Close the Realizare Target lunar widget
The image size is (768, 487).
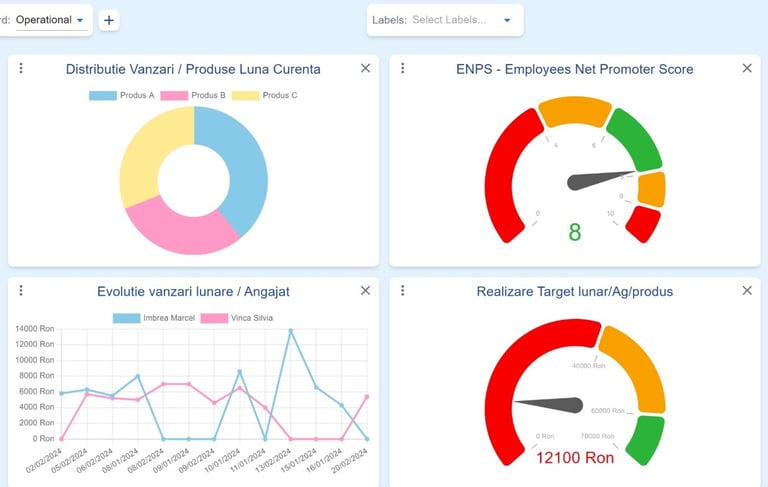(747, 291)
